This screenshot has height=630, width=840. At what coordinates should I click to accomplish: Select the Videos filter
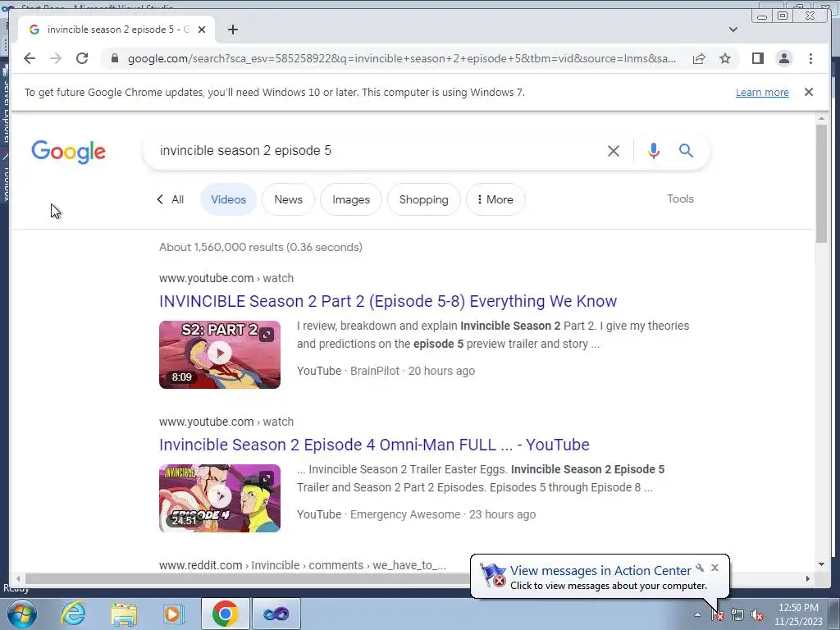coord(228,199)
